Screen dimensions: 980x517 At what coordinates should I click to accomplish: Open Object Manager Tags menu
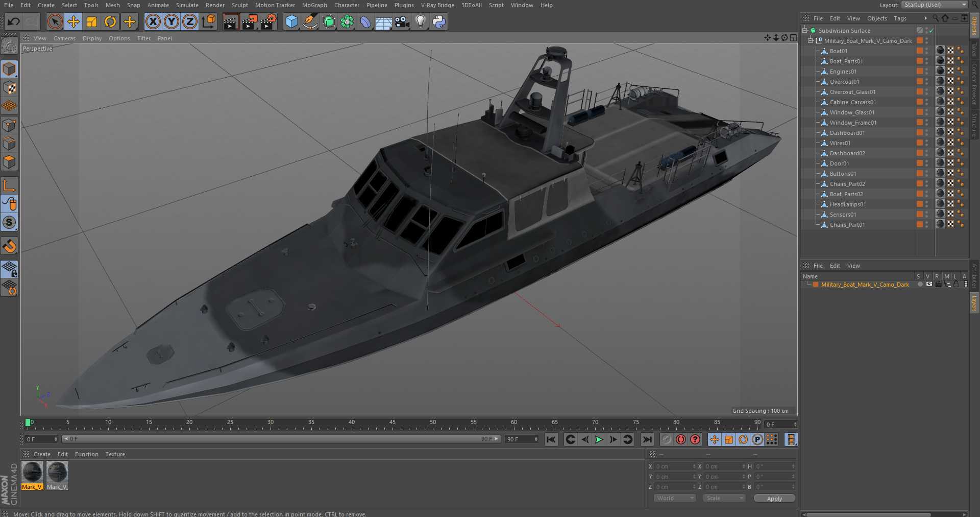pos(900,18)
